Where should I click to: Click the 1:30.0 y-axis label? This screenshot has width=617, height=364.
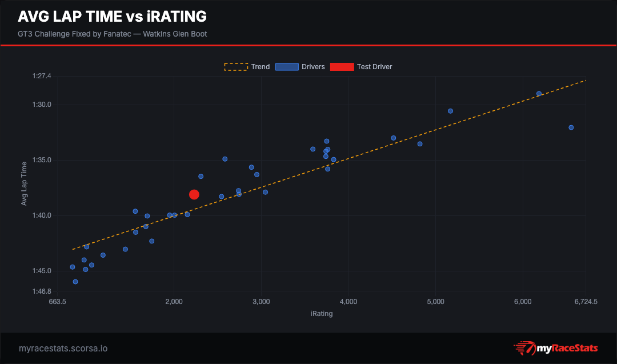42,105
